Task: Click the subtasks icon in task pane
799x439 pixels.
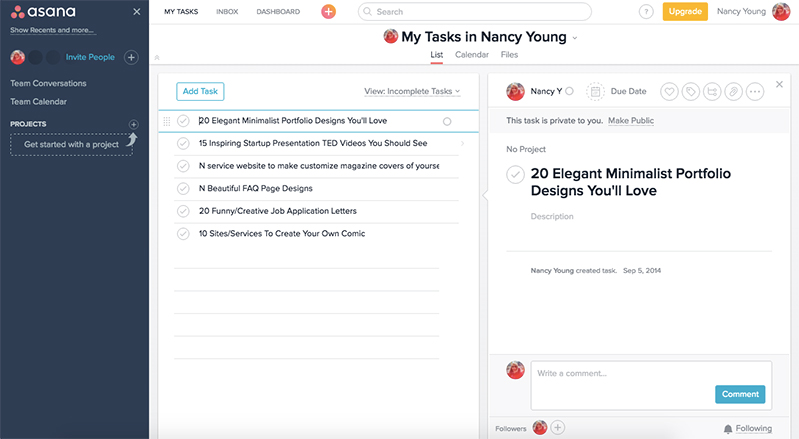Action: coord(712,92)
